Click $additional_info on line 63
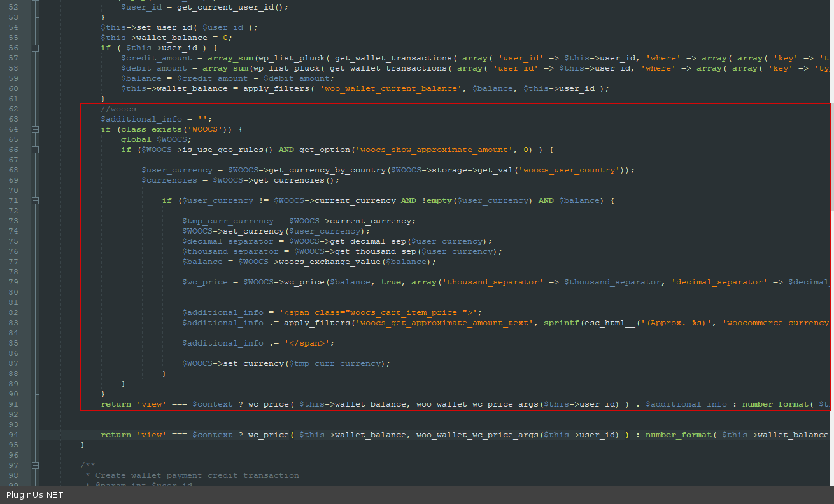This screenshot has height=504, width=834. [x=141, y=119]
